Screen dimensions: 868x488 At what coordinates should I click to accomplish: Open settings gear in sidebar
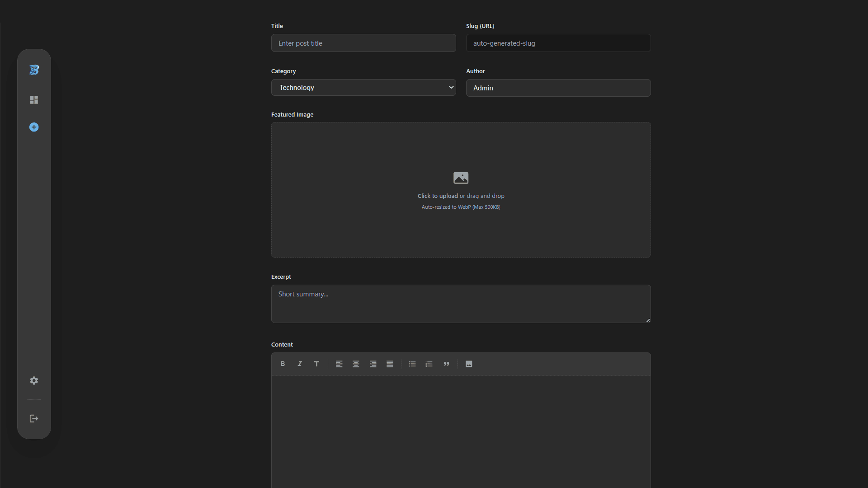point(34,380)
